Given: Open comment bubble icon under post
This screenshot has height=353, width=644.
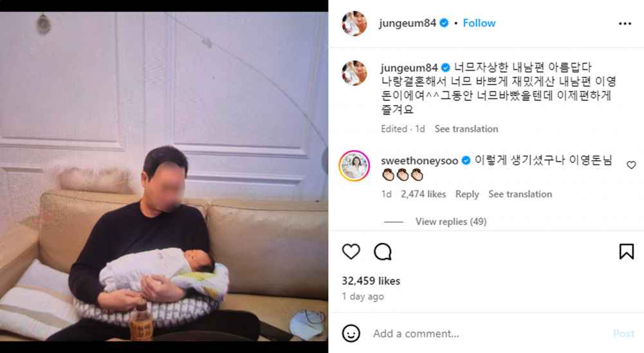Looking at the screenshot, I should pyautogui.click(x=382, y=251).
